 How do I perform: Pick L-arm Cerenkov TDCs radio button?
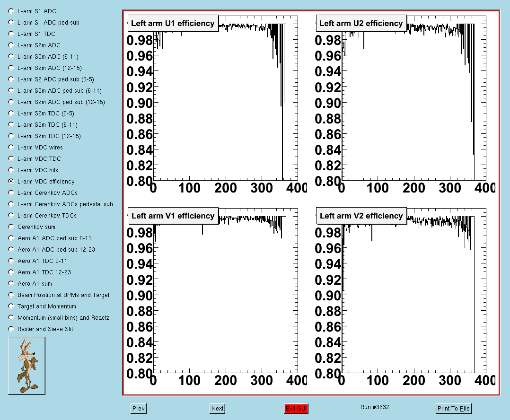tap(11, 216)
